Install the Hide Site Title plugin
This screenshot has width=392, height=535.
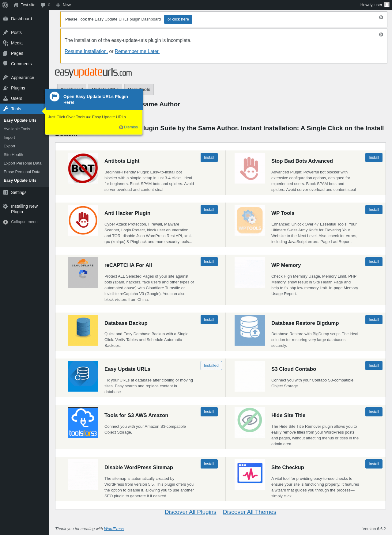[x=374, y=412]
